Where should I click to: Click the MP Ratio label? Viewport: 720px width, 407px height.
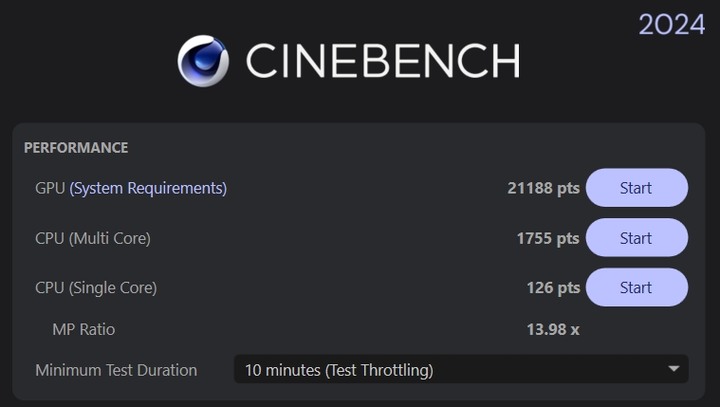(84, 329)
